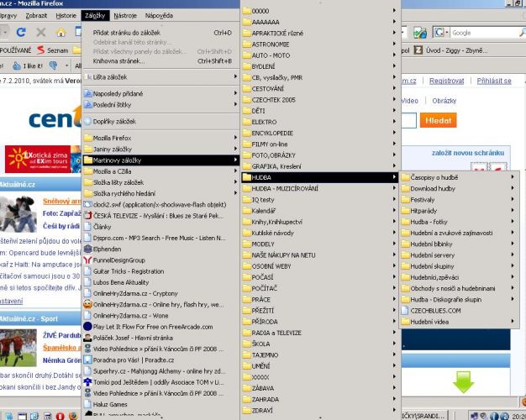Open Download hudby subfolder
This screenshot has height=420, width=526.
pos(459,188)
